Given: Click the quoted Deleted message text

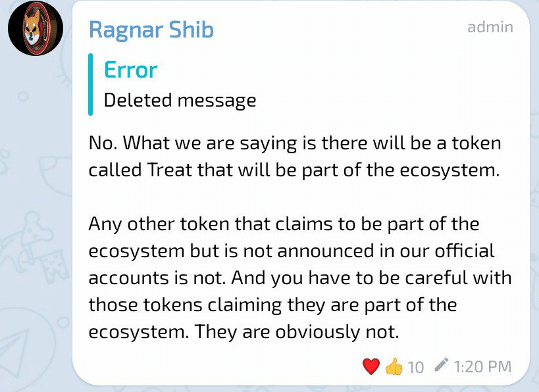Looking at the screenshot, I should click(x=180, y=101).
